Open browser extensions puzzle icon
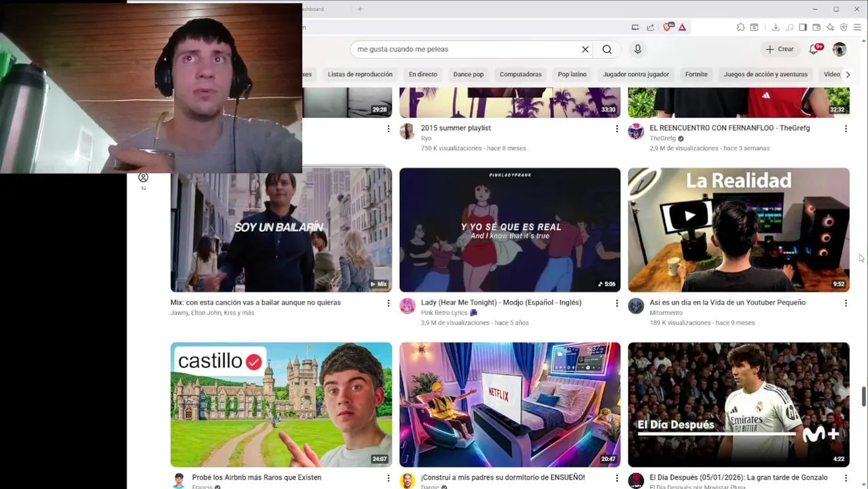868x489 pixels. 740,27
